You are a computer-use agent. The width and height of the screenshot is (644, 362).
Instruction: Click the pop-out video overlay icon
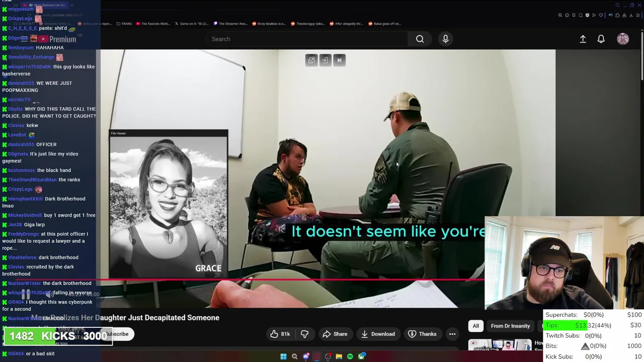click(x=311, y=60)
